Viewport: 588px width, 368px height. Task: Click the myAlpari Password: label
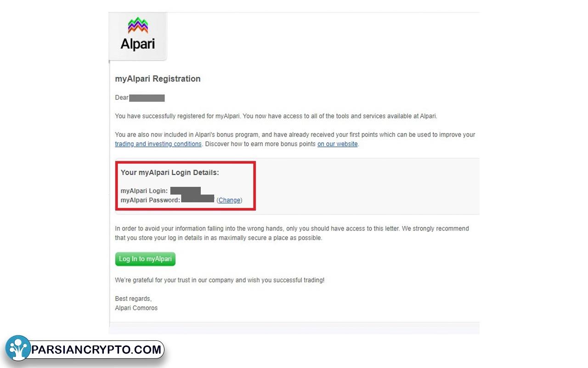click(150, 200)
